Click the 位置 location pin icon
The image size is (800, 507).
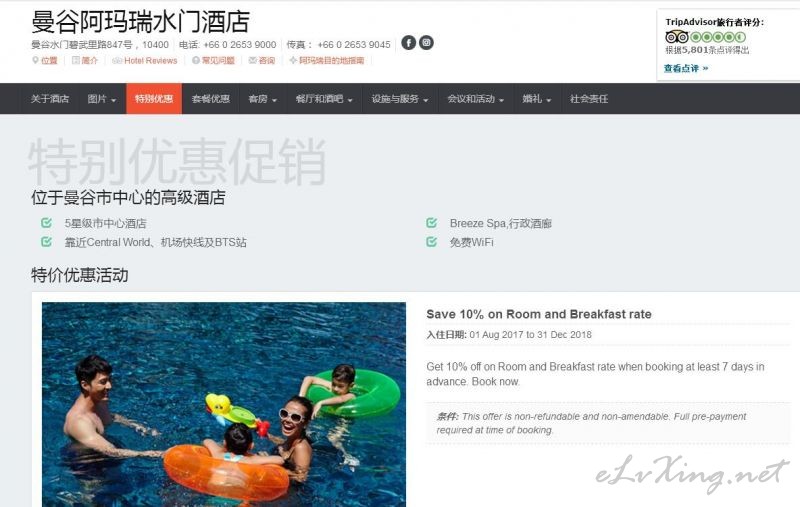[x=35, y=60]
